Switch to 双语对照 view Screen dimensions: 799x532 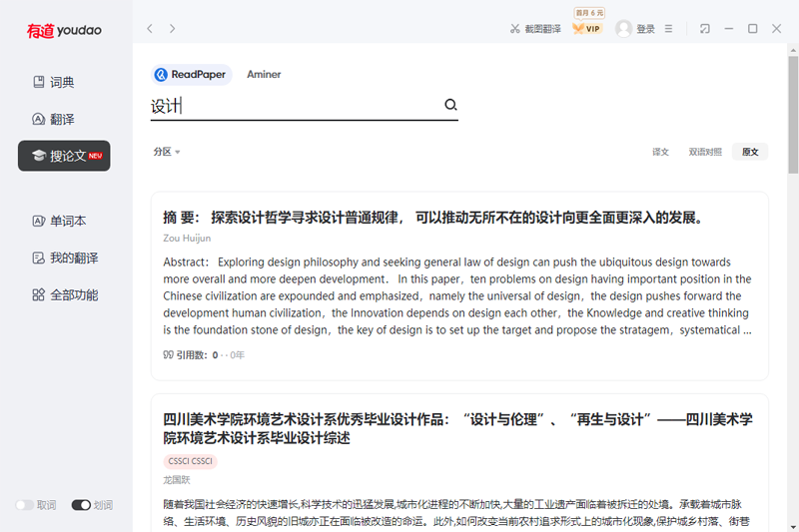point(704,152)
